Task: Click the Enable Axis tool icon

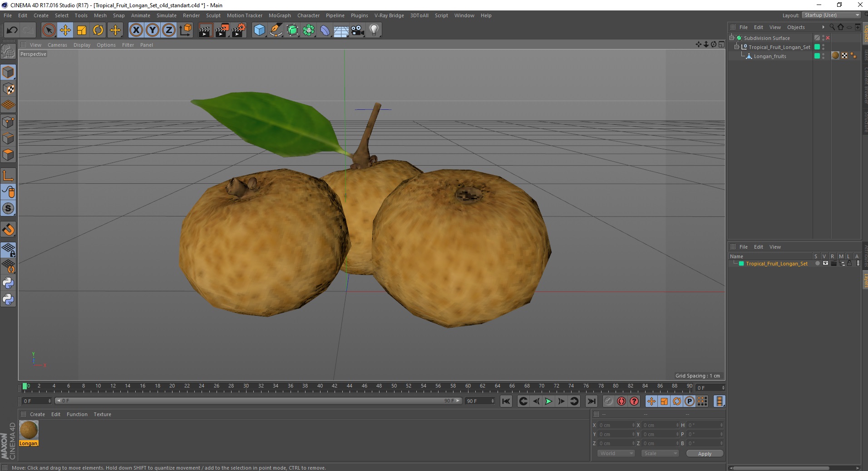Action: [8, 176]
